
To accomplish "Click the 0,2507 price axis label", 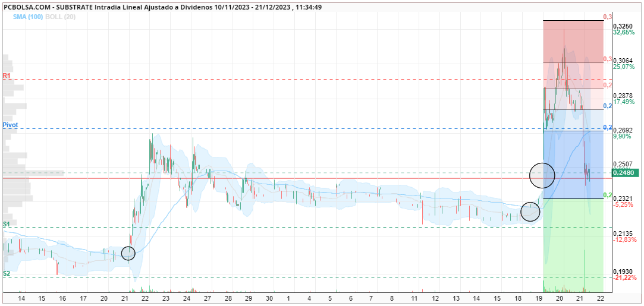I will pyautogui.click(x=621, y=165).
